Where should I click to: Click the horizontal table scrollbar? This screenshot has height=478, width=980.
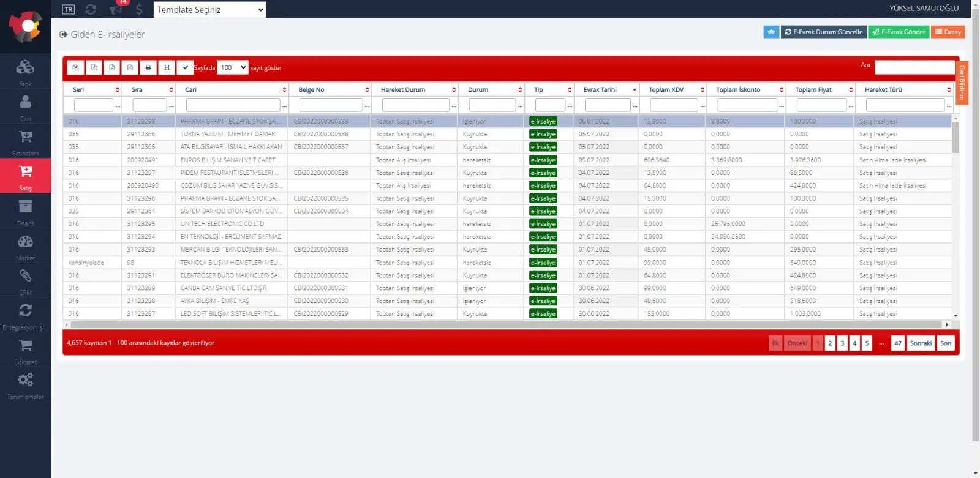[506, 325]
